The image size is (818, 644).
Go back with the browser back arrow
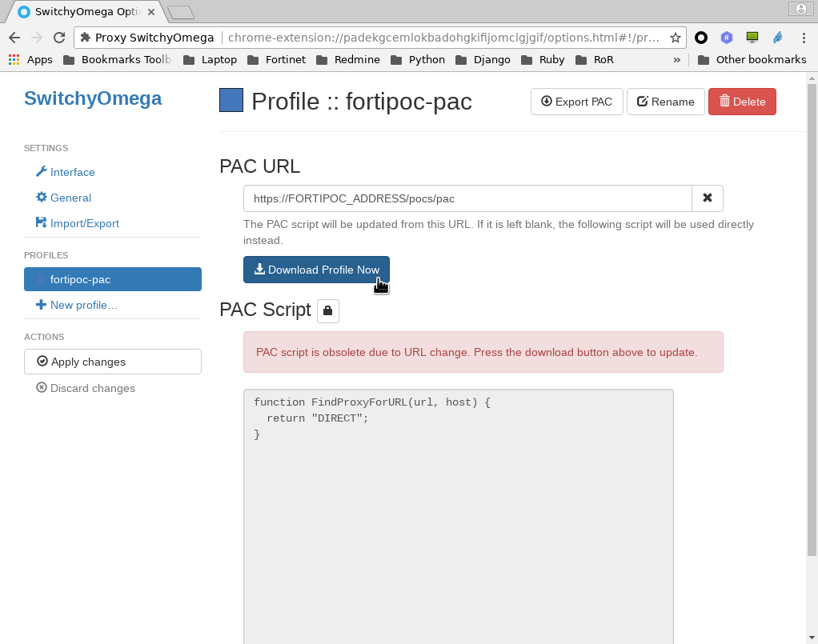pos(14,38)
